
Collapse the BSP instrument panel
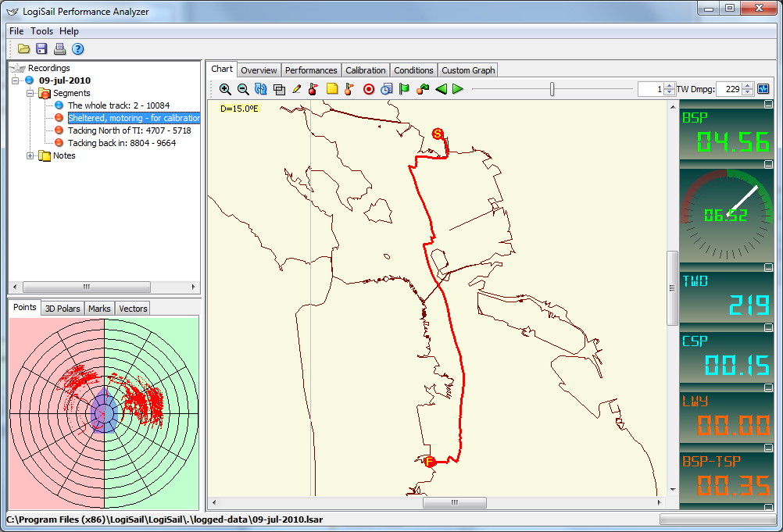click(x=767, y=104)
